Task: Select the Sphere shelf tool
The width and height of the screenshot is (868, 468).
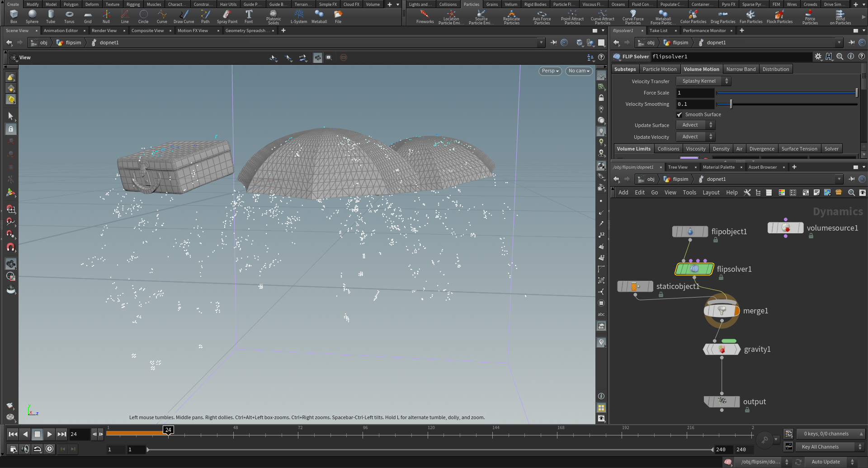Action: coord(32,17)
